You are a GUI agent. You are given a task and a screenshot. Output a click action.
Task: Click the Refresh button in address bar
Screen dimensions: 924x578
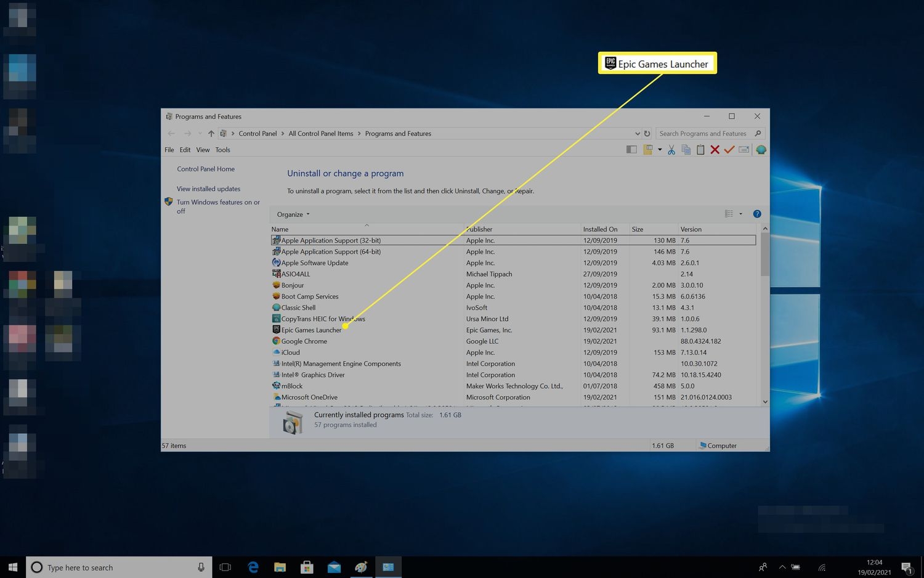tap(647, 134)
